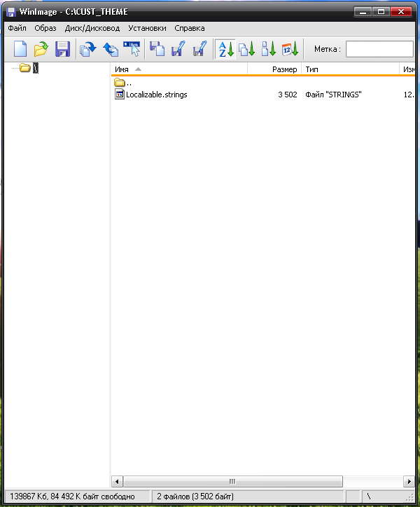Screen dimensions: 420x507
Task: Sort files by date calendar icon
Action: [290, 49]
